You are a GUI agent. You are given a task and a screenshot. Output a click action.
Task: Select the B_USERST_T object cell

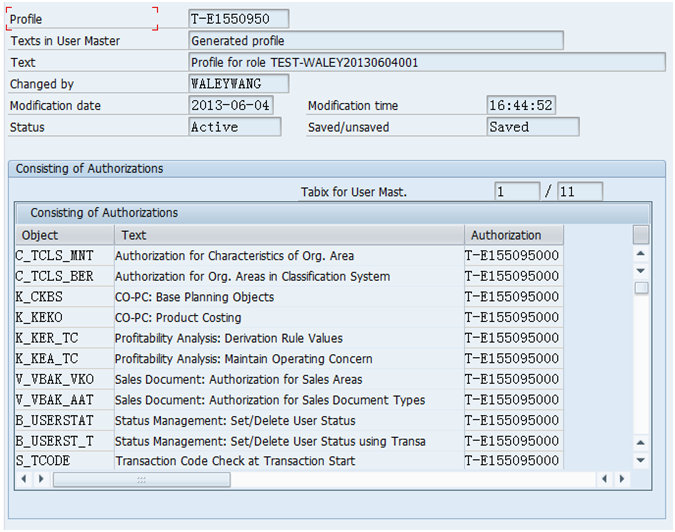click(64, 441)
